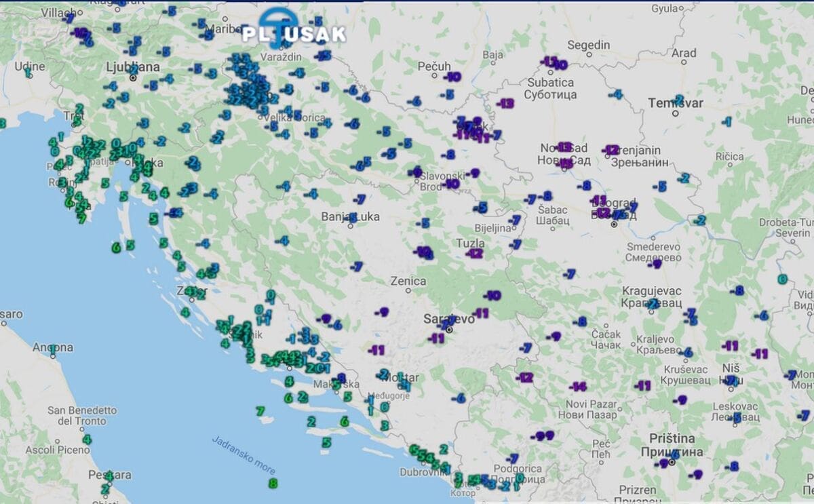Select the Ancona city label

pyautogui.click(x=53, y=347)
